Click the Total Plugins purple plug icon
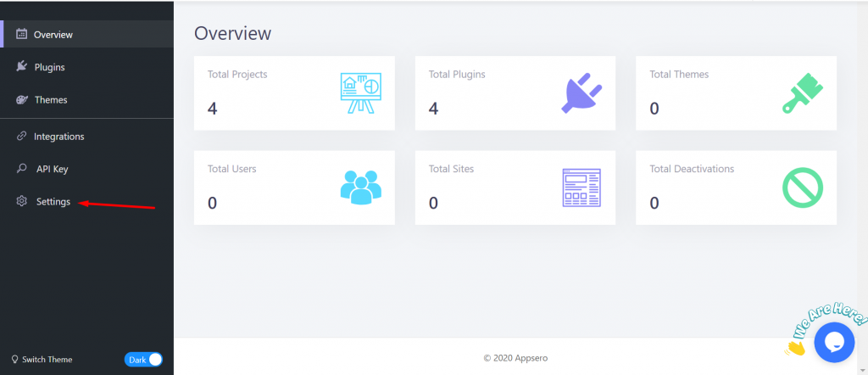The height and width of the screenshot is (375, 868). tap(581, 93)
